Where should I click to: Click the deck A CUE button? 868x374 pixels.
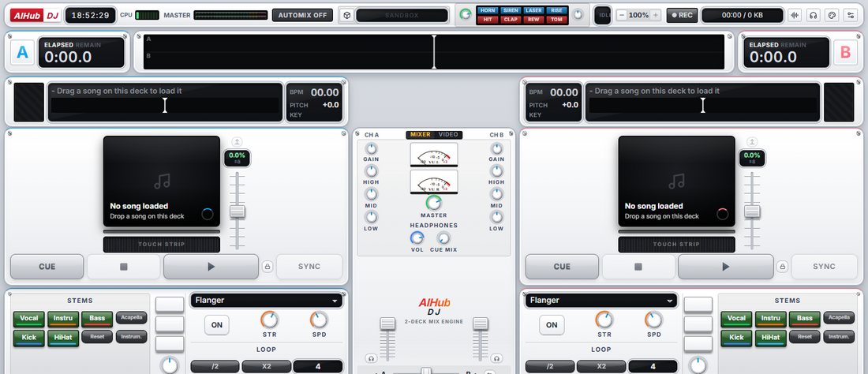coord(47,267)
